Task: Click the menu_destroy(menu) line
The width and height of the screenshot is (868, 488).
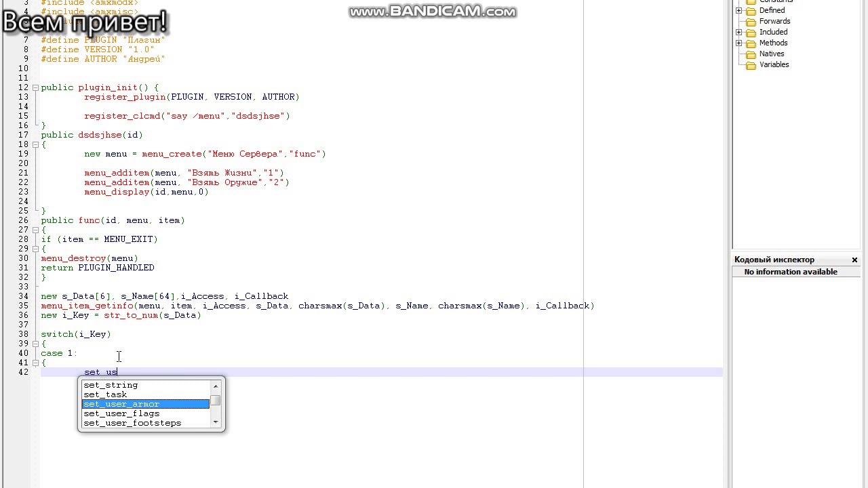Action: click(x=90, y=258)
